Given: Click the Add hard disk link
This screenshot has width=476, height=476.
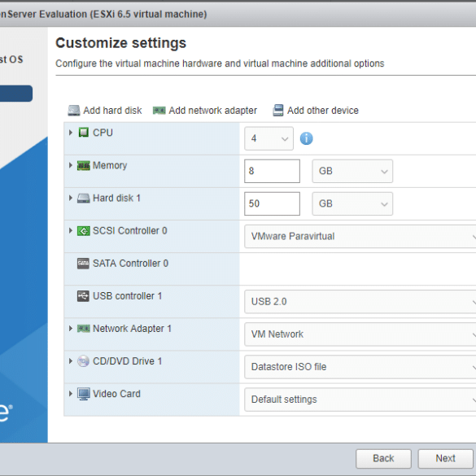Looking at the screenshot, I should pyautogui.click(x=112, y=111).
